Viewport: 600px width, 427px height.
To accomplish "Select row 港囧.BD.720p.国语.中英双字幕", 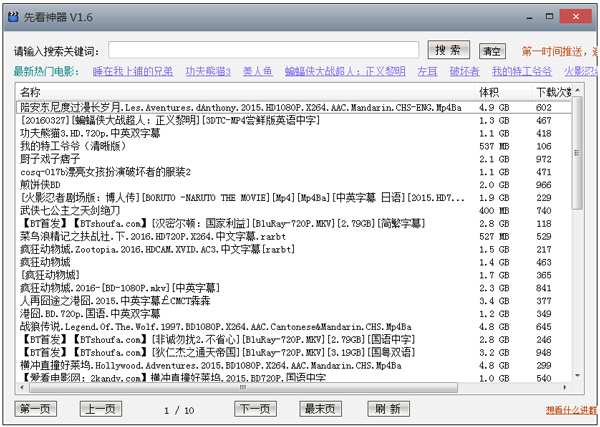I will point(294,314).
